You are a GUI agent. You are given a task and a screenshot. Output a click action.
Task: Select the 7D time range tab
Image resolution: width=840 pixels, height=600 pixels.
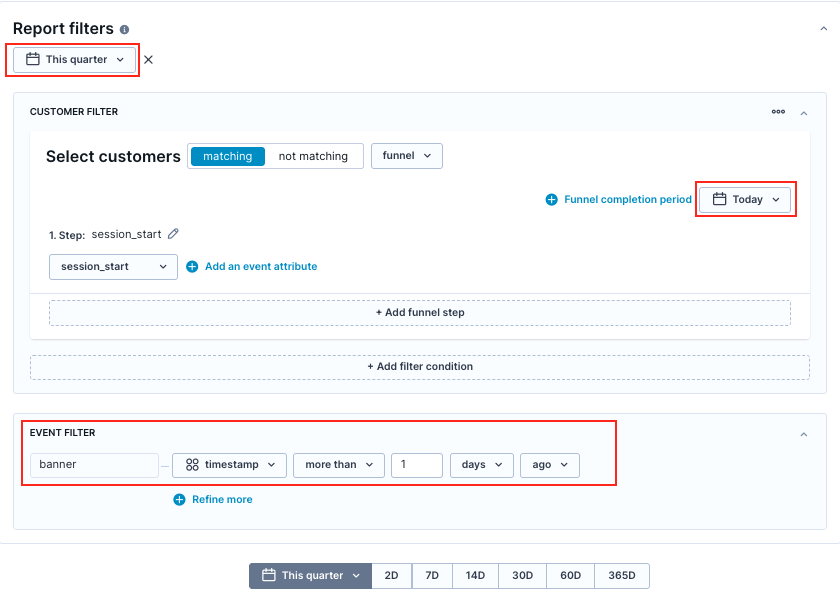[432, 575]
